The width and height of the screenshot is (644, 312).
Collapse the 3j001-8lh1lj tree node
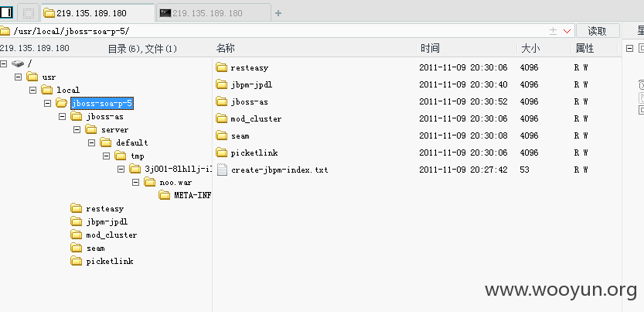121,169
